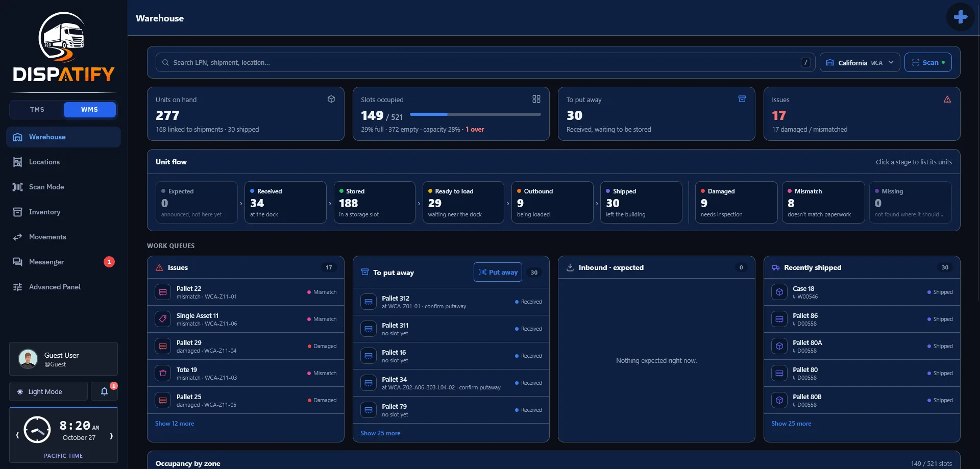Click the Scan button

click(928, 62)
